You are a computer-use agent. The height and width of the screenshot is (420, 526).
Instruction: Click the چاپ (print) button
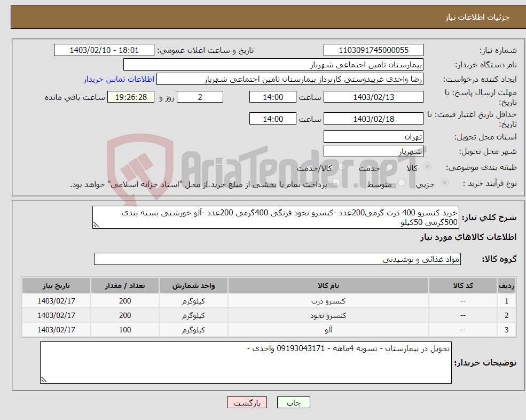pos(294,402)
